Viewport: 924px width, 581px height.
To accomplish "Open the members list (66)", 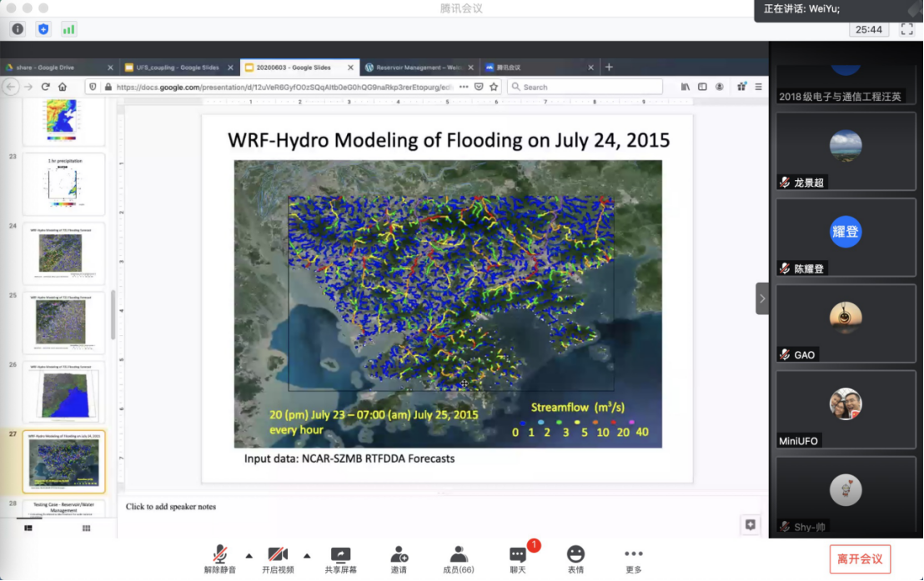I will point(458,559).
